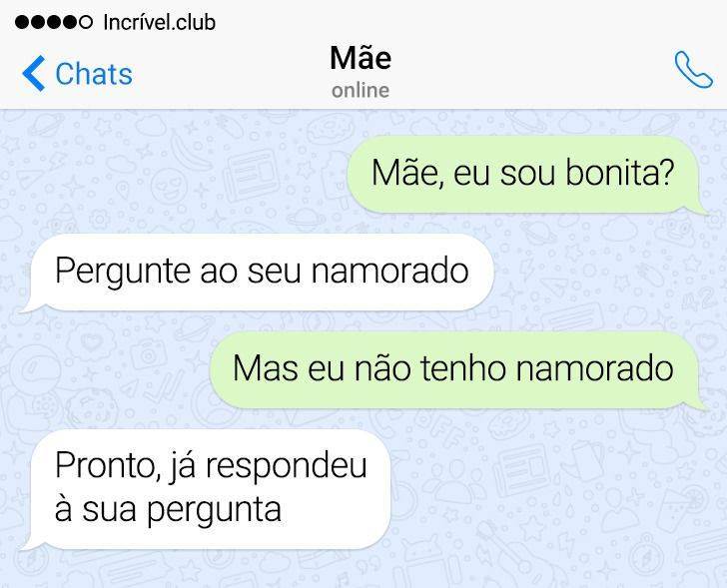Start a voice call with Mãe
727x588 pixels.
(x=693, y=70)
